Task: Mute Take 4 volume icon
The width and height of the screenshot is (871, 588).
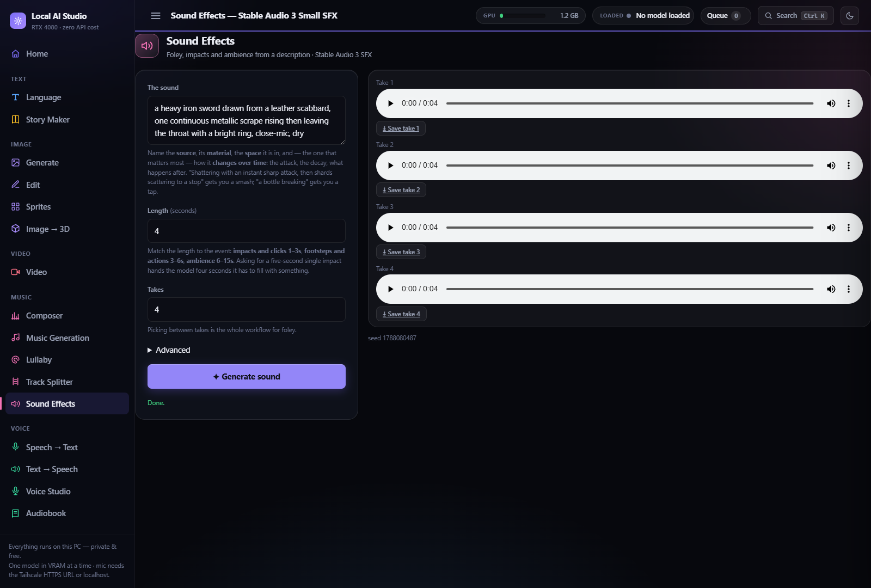Action: coord(831,289)
